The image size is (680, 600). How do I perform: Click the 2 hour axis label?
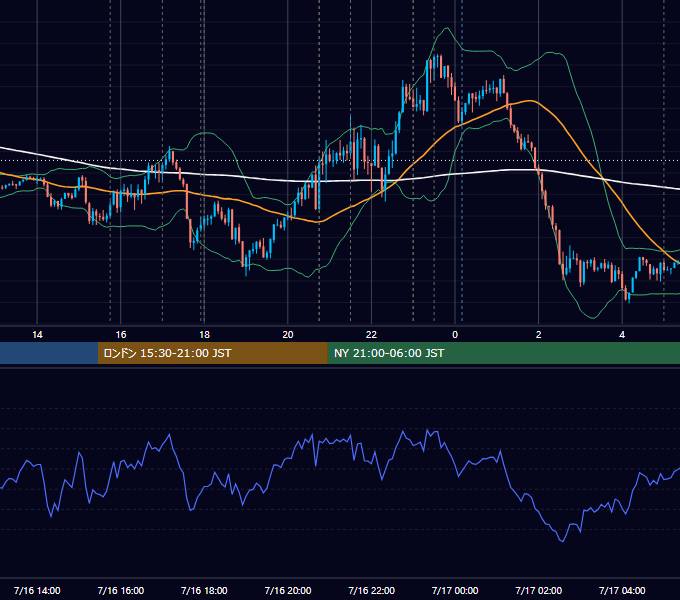click(x=539, y=335)
